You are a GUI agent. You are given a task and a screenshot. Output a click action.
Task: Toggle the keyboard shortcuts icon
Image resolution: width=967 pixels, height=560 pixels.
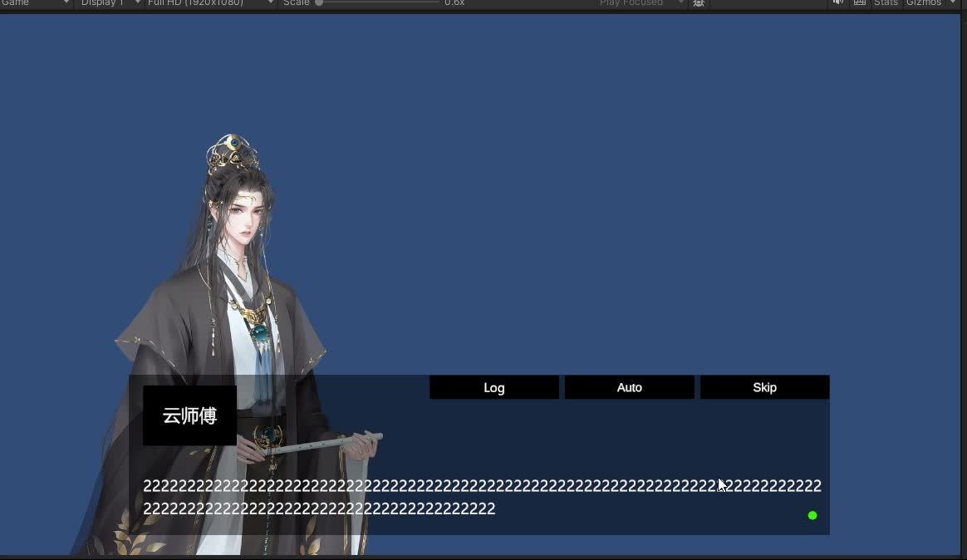860,2
